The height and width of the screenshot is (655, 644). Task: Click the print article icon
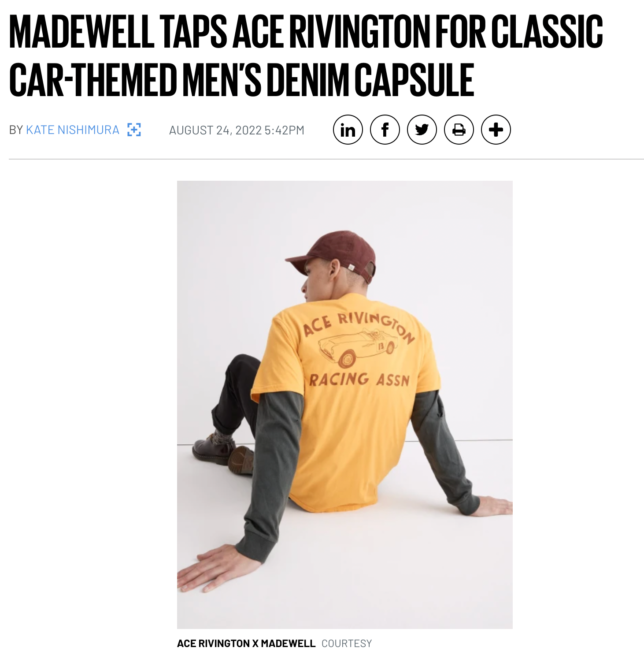459,130
